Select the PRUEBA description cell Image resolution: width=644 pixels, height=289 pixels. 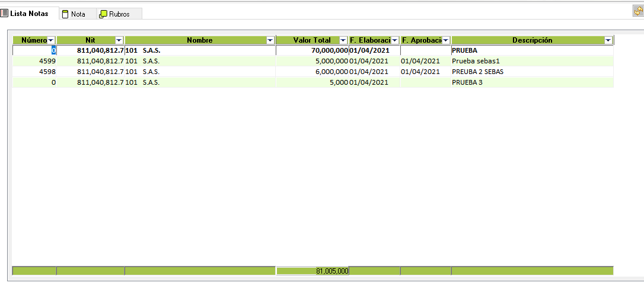(533, 50)
